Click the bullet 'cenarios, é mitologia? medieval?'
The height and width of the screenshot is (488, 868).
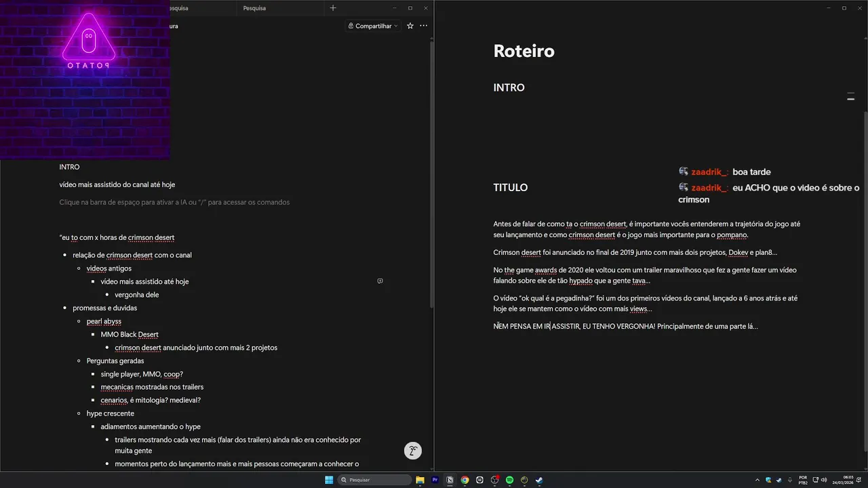click(x=151, y=400)
